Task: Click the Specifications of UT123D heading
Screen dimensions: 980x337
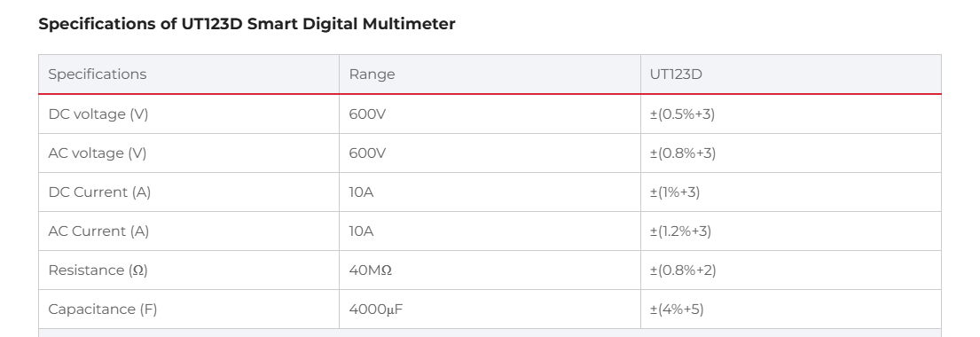Action: [247, 24]
